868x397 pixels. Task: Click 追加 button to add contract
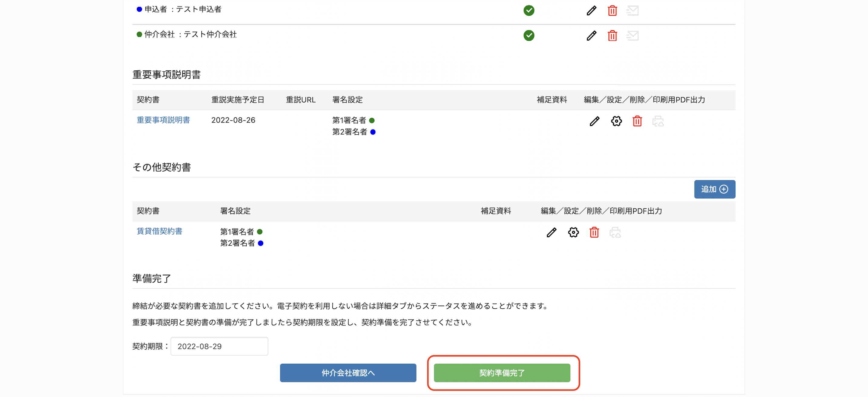714,189
